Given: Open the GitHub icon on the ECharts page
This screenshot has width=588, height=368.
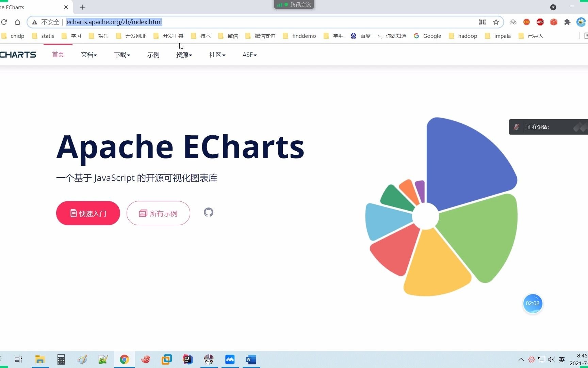Looking at the screenshot, I should coord(209,212).
